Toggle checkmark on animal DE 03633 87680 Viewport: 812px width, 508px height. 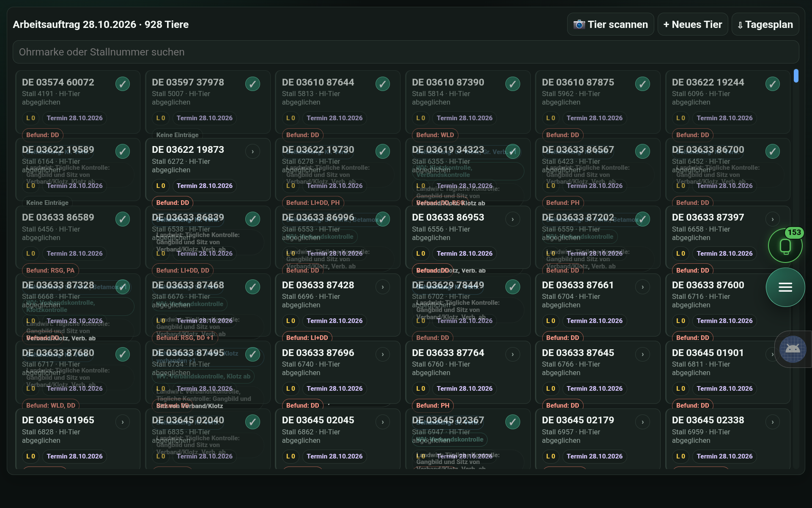tap(123, 354)
